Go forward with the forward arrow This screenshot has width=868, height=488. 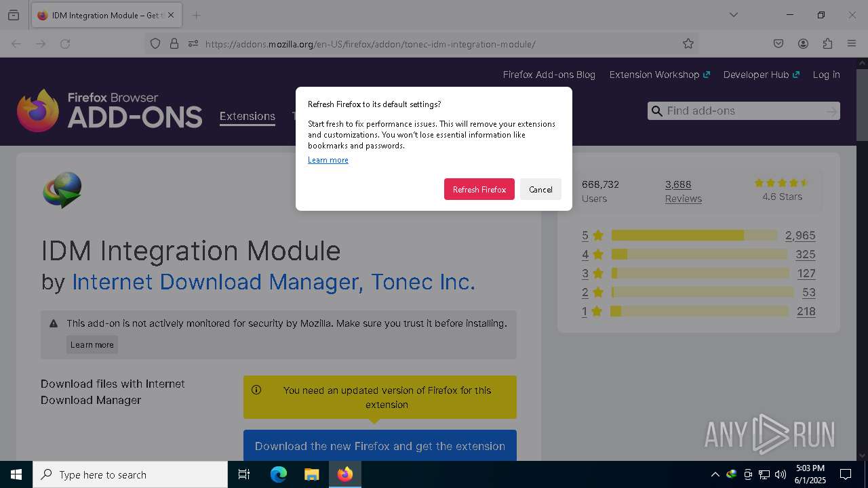coord(41,43)
